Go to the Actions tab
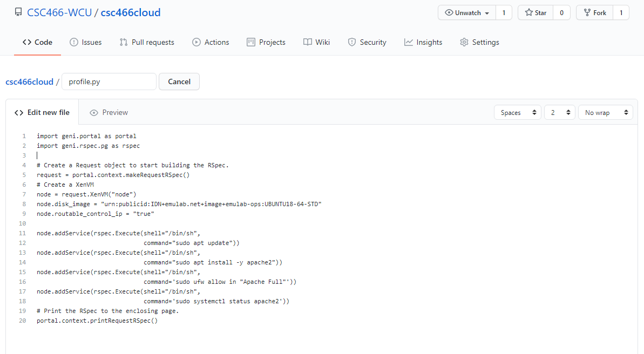The image size is (644, 354). pos(211,42)
